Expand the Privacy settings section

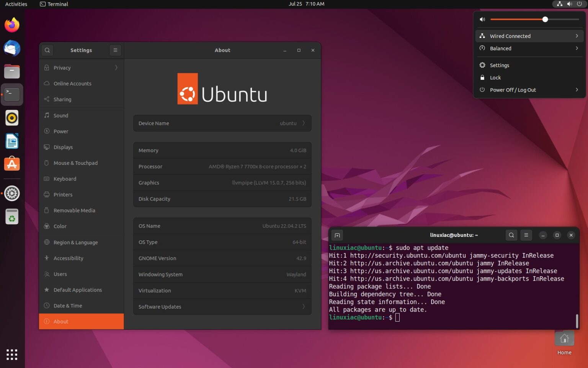coord(62,67)
